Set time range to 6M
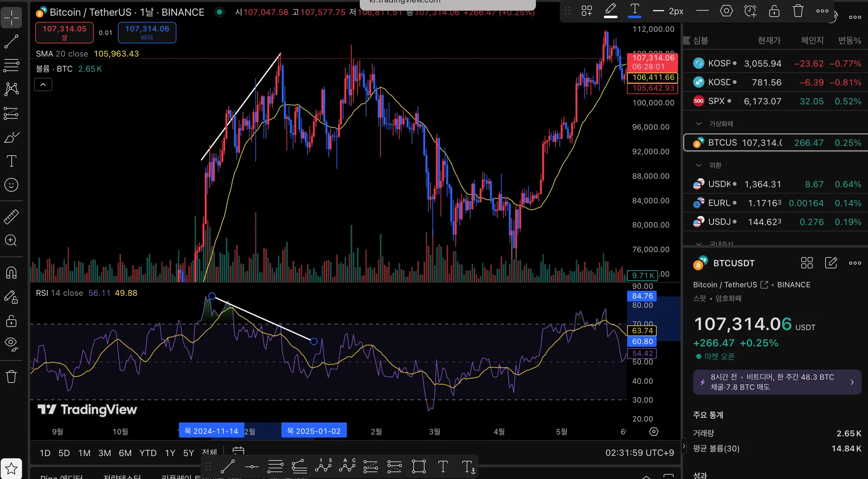 (125, 453)
